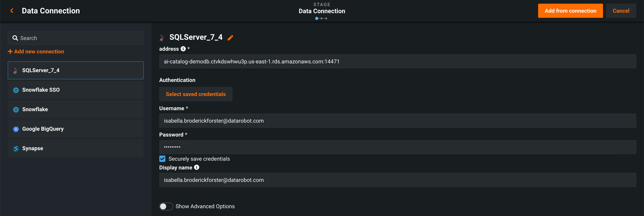644x216 pixels.
Task: Click the address info icon
Action: pyautogui.click(x=183, y=49)
